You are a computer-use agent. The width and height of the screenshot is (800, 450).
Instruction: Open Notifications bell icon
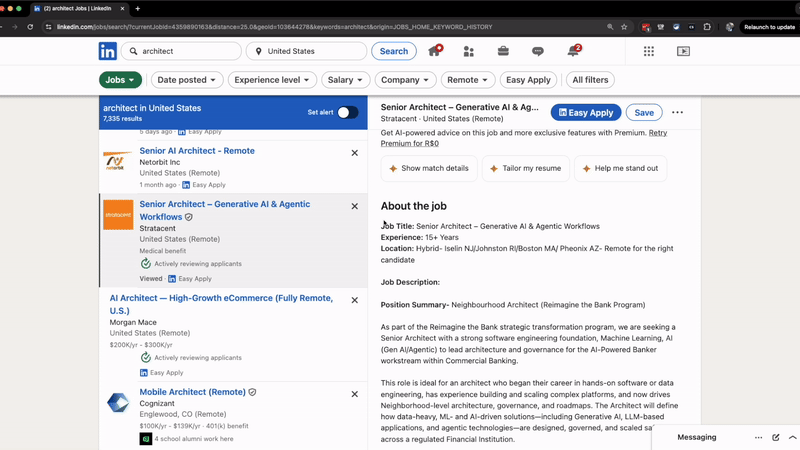click(x=573, y=51)
